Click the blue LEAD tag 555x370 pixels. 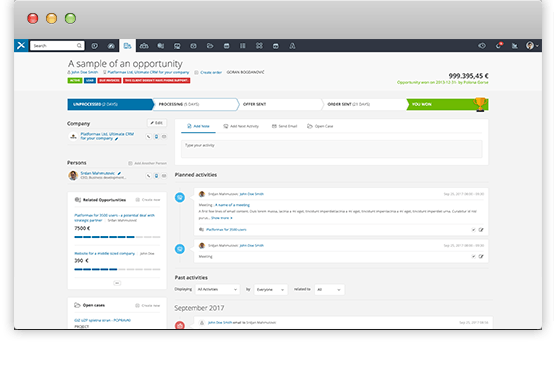click(x=90, y=80)
